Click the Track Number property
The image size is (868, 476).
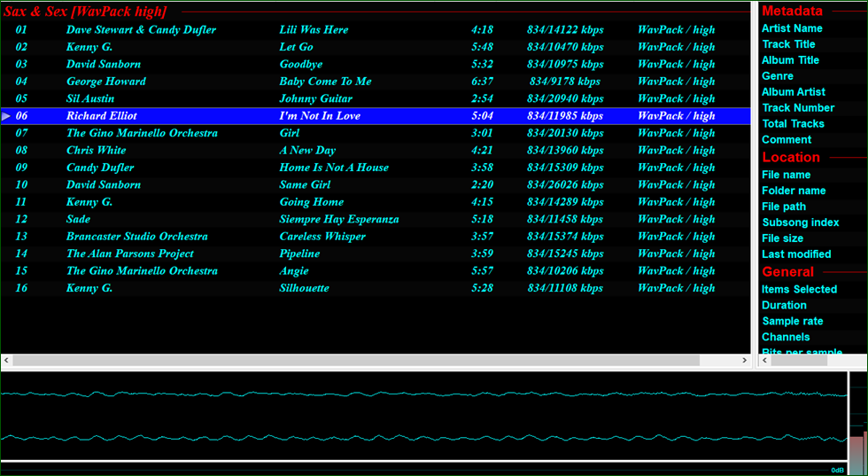pos(798,107)
